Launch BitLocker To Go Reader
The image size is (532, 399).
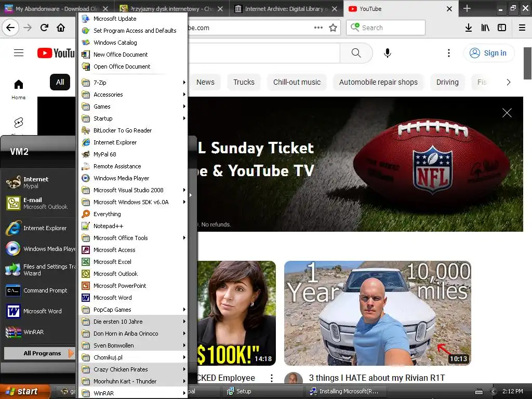(x=132, y=130)
